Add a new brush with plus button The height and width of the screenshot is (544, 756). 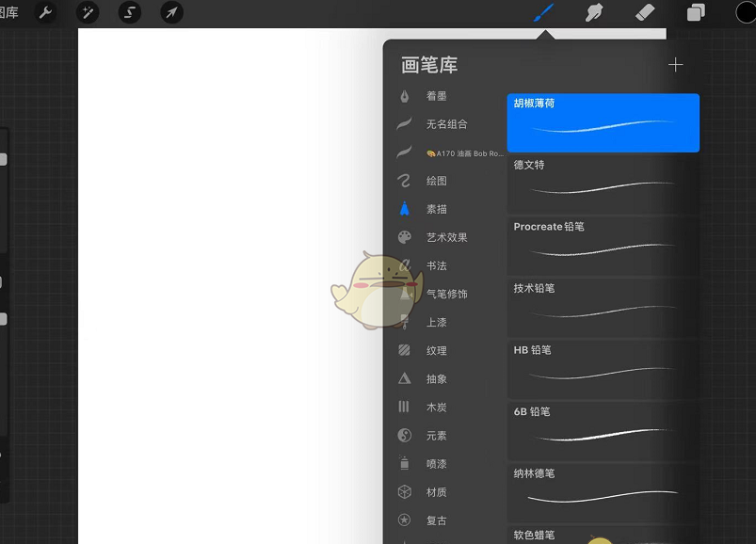[x=675, y=65]
